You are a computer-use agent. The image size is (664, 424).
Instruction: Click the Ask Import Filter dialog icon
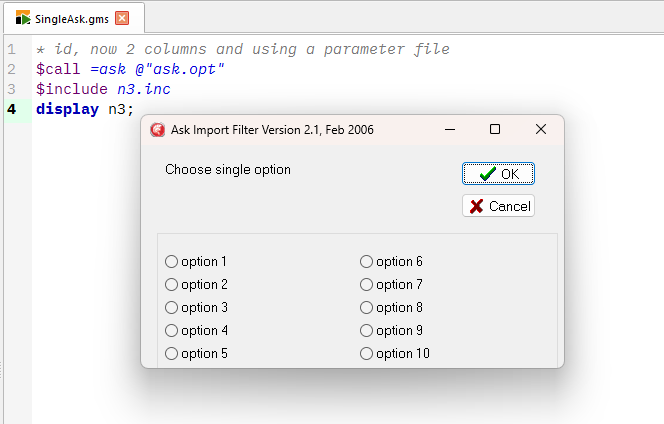pyautogui.click(x=157, y=129)
